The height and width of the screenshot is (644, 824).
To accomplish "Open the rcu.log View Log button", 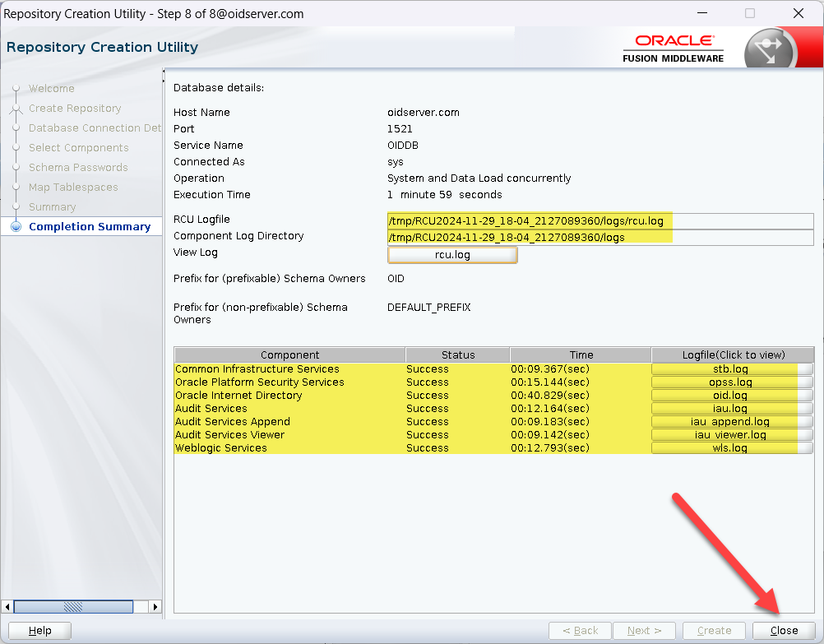I will pyautogui.click(x=452, y=255).
